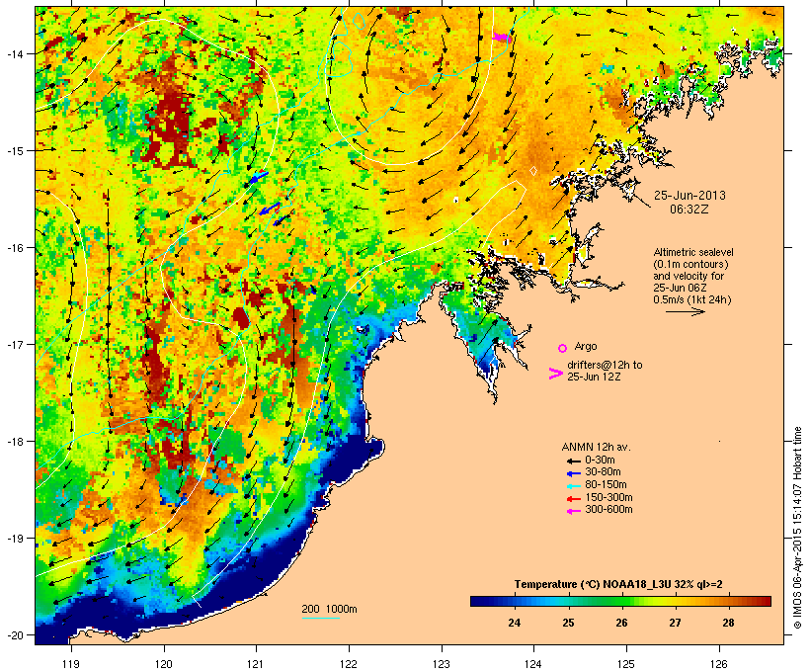Click the longitude axis label 126
The height and width of the screenshot is (672, 810).
718,664
